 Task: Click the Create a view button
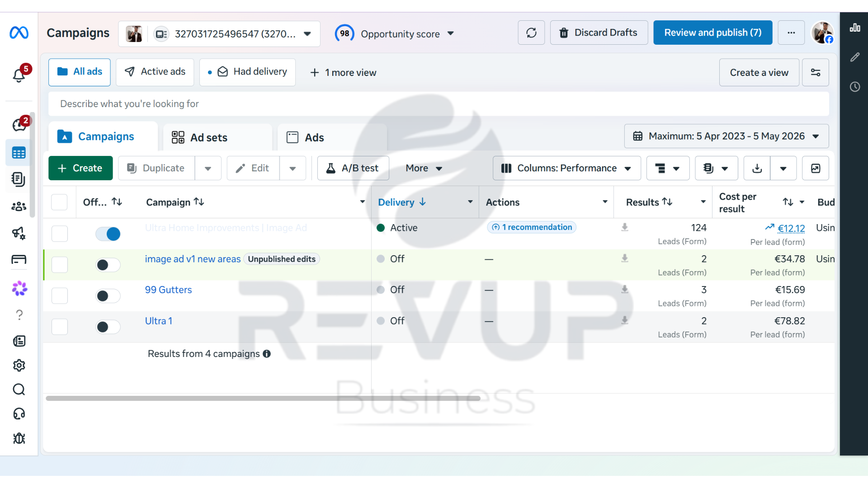click(x=759, y=72)
